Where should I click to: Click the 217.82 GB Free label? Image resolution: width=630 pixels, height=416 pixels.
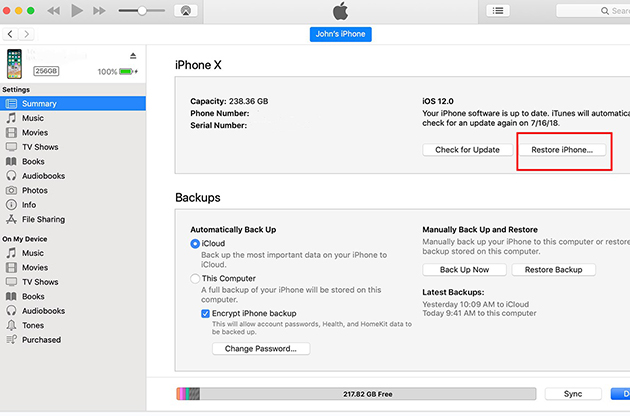point(368,394)
